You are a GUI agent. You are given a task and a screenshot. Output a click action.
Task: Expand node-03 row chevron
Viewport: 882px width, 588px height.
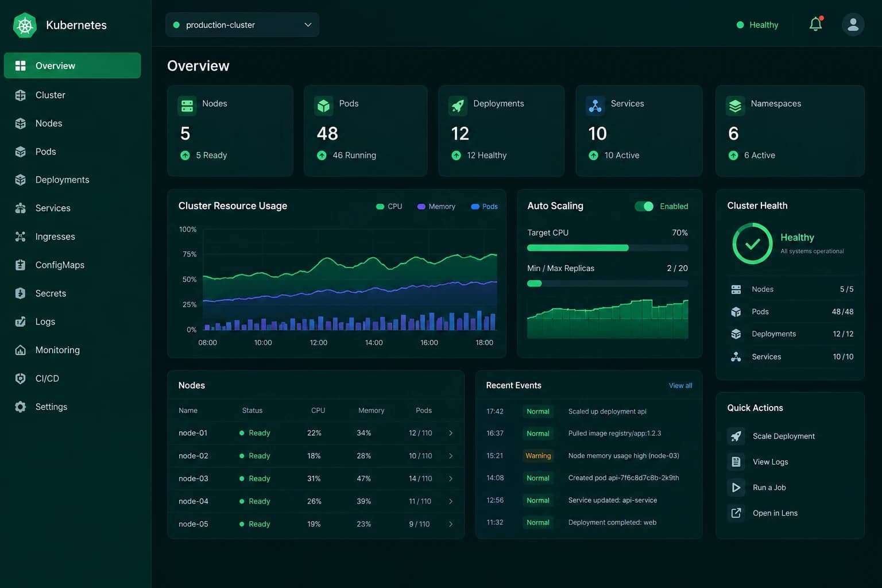pyautogui.click(x=451, y=478)
